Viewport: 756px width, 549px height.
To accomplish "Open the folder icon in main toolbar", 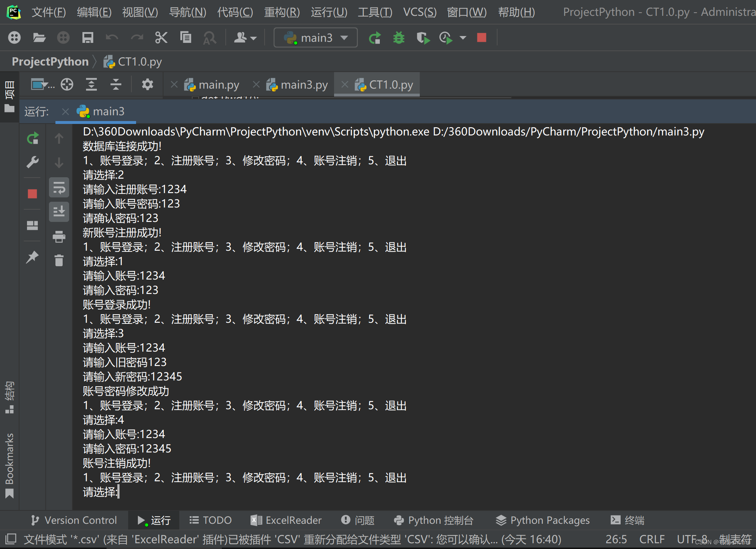I will [x=39, y=37].
